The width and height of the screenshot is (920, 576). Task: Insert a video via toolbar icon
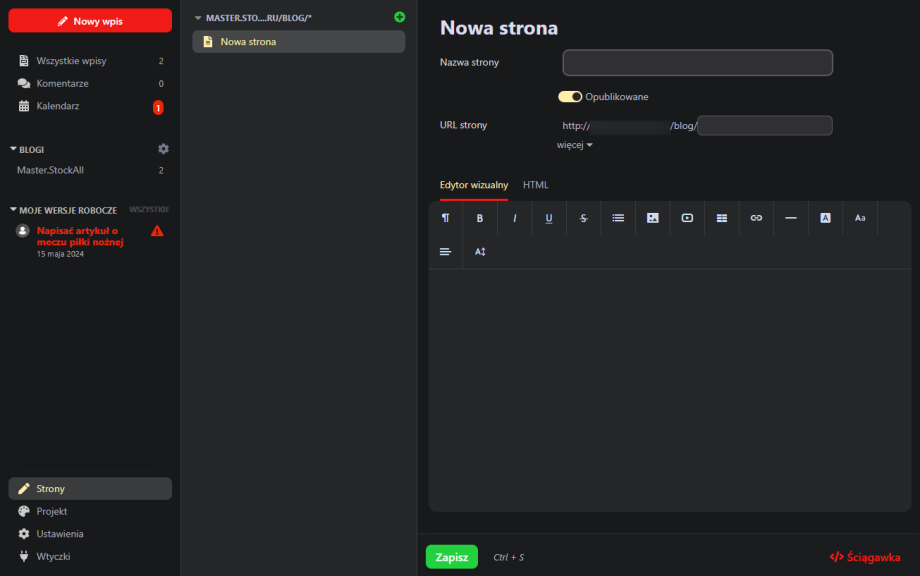(687, 218)
